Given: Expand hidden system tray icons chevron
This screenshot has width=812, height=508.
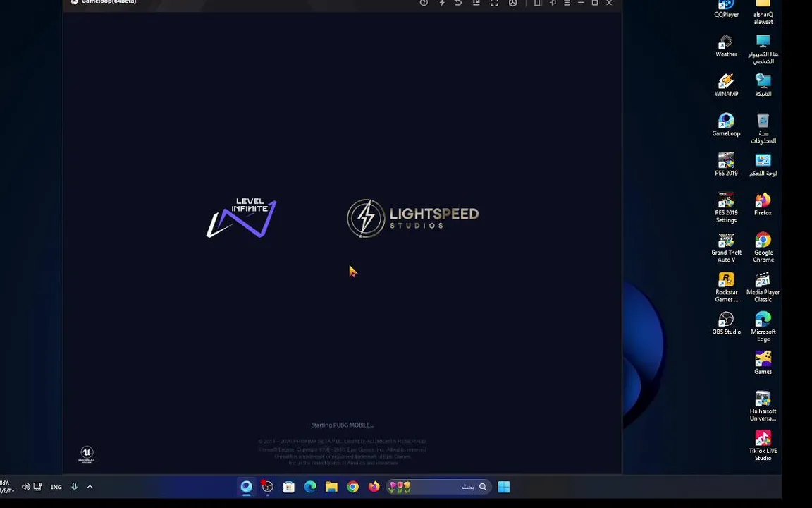Looking at the screenshot, I should point(90,487).
